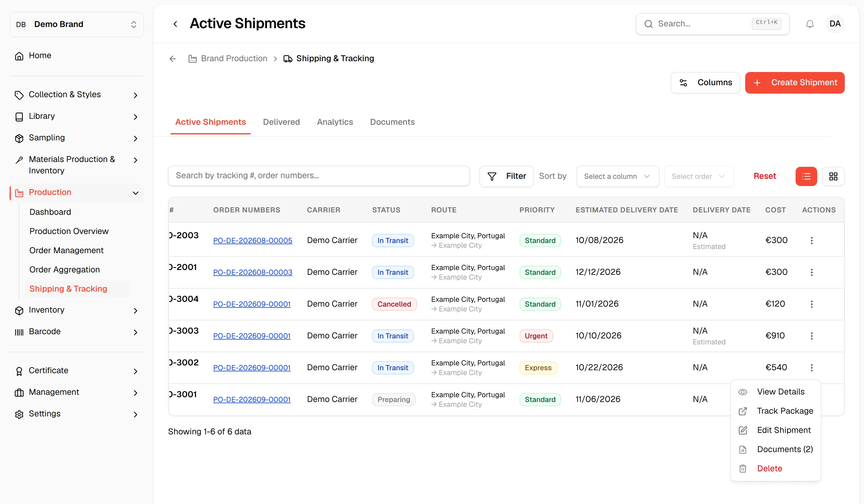
Task: Focus the global Search box
Action: (x=712, y=24)
